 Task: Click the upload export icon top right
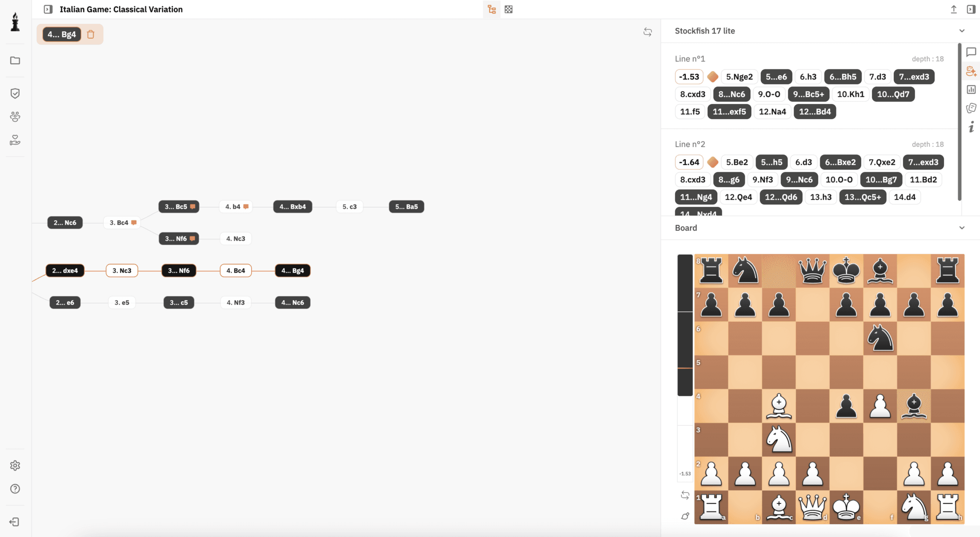954,9
